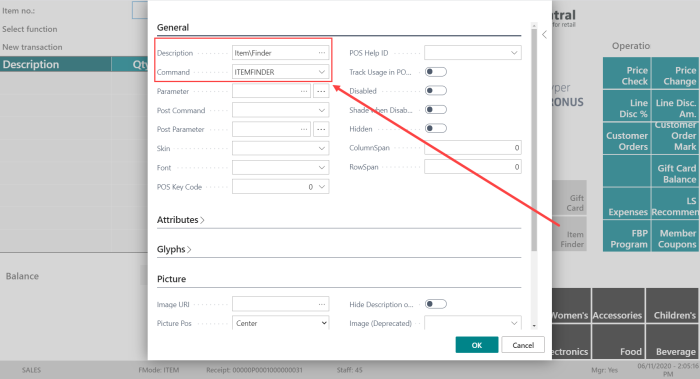The height and width of the screenshot is (379, 700).
Task: Click the dialog's vertical scrollbar thumb
Action: pyautogui.click(x=534, y=139)
